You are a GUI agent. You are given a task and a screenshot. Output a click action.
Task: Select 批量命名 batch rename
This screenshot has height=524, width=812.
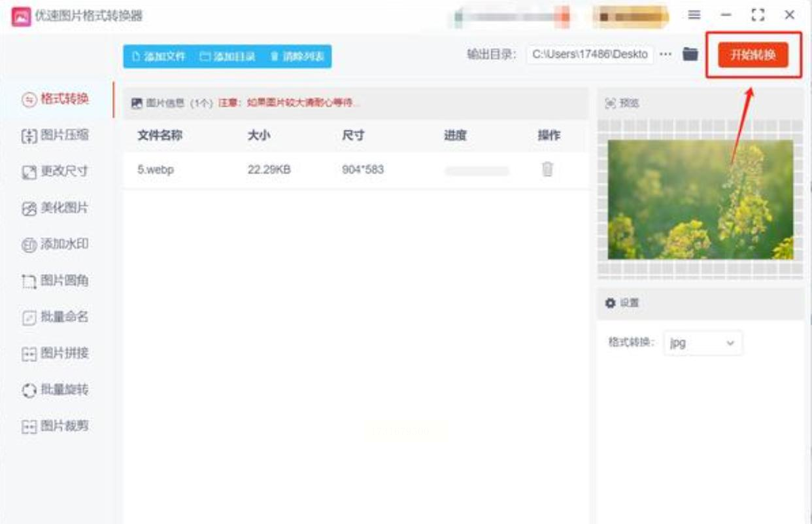coord(56,317)
